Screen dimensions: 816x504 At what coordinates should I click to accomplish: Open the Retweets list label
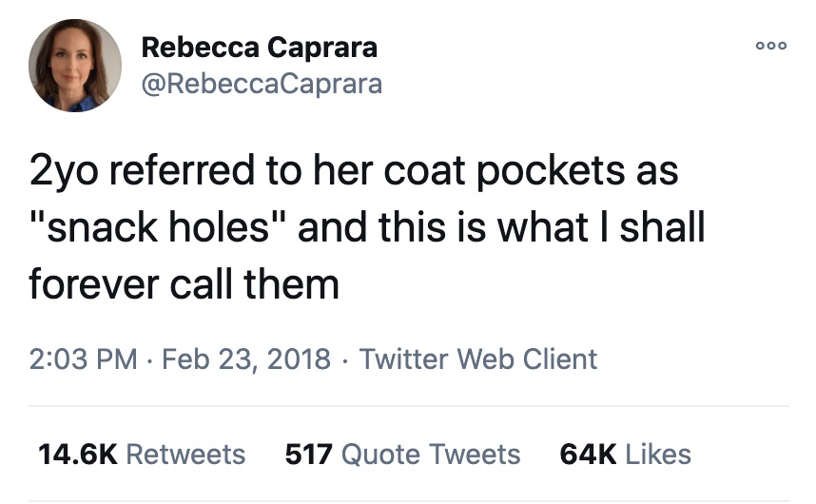click(185, 454)
